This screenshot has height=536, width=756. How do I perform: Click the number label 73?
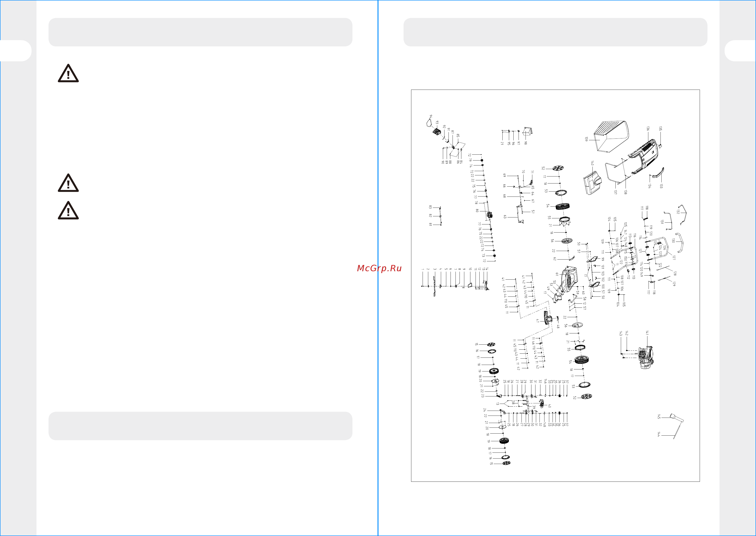(483, 255)
